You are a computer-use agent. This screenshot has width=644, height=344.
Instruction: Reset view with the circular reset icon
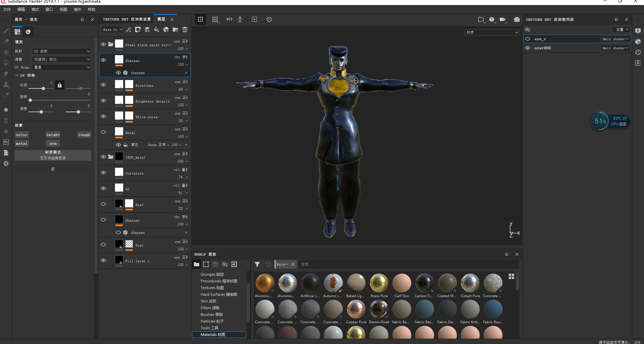(x=269, y=19)
